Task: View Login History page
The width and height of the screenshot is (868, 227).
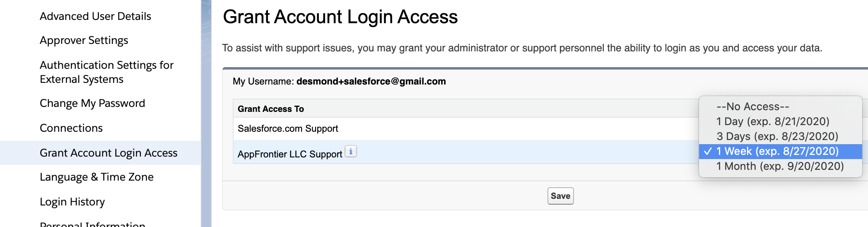Action: (72, 202)
